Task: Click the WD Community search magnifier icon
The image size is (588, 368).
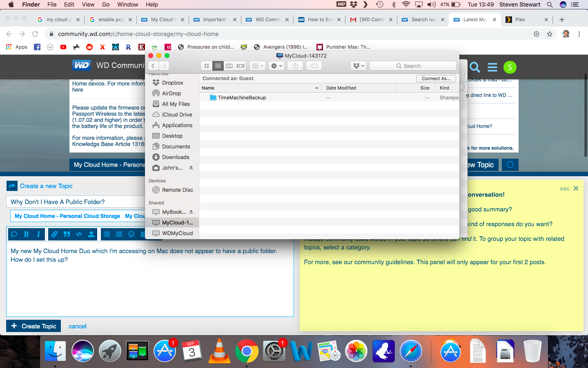Action: click(474, 67)
